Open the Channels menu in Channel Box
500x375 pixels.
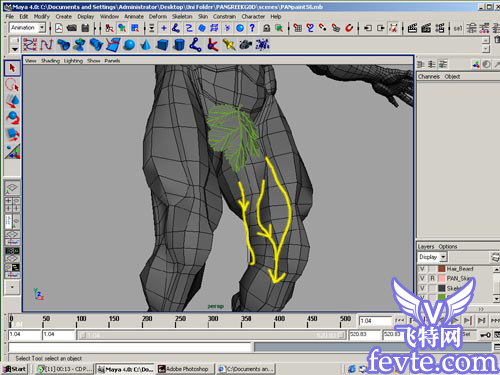coord(429,77)
